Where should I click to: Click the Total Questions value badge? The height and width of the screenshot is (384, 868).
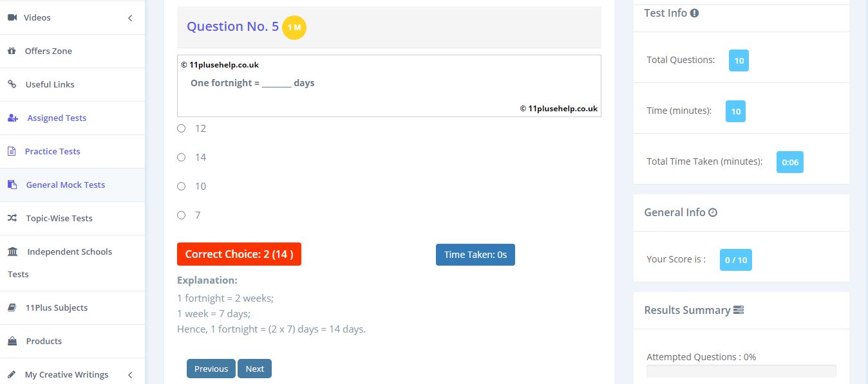point(739,60)
